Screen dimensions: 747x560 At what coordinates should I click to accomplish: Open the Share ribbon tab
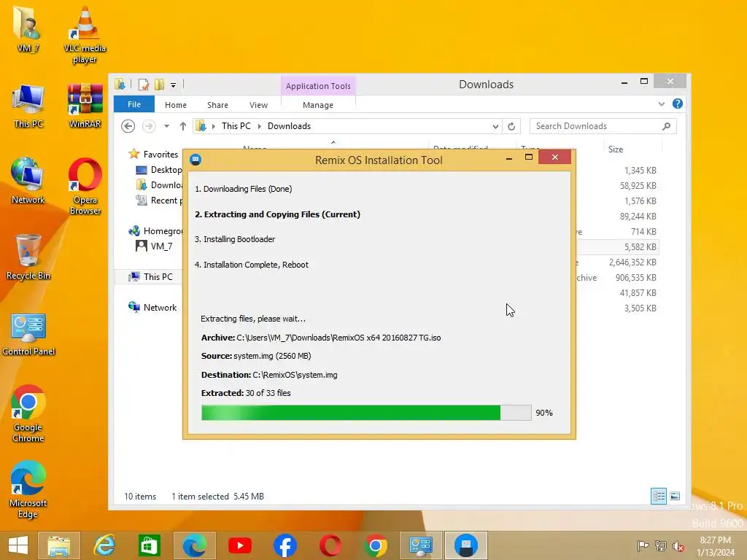point(217,105)
